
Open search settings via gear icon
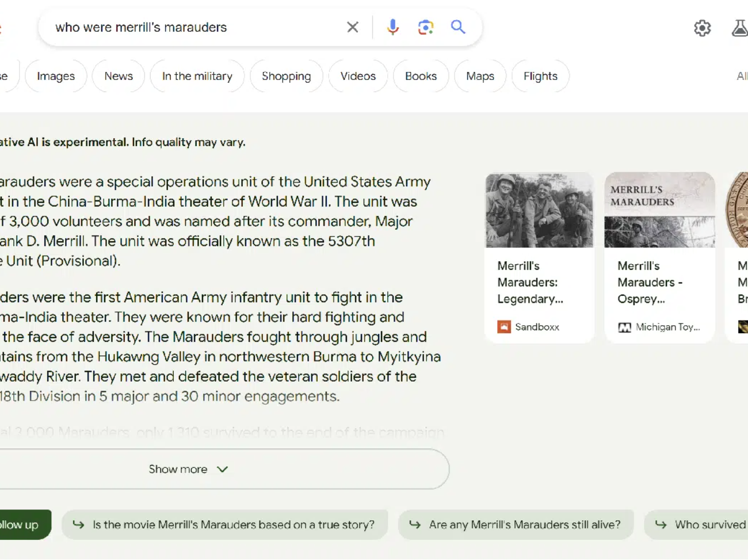[x=702, y=28]
